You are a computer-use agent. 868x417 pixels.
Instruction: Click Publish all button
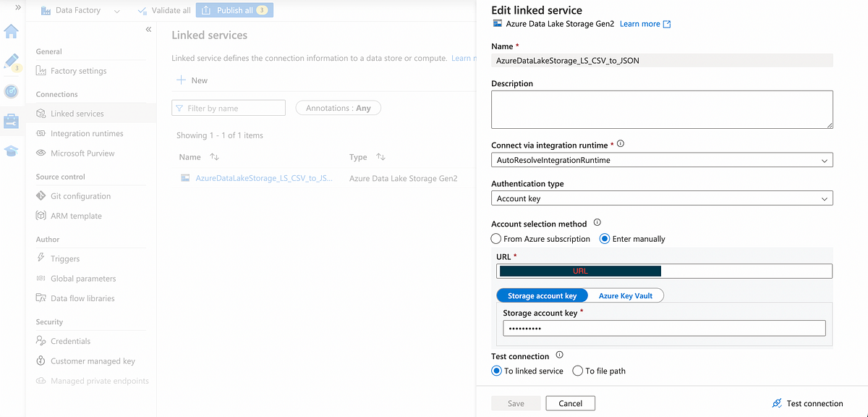point(234,10)
